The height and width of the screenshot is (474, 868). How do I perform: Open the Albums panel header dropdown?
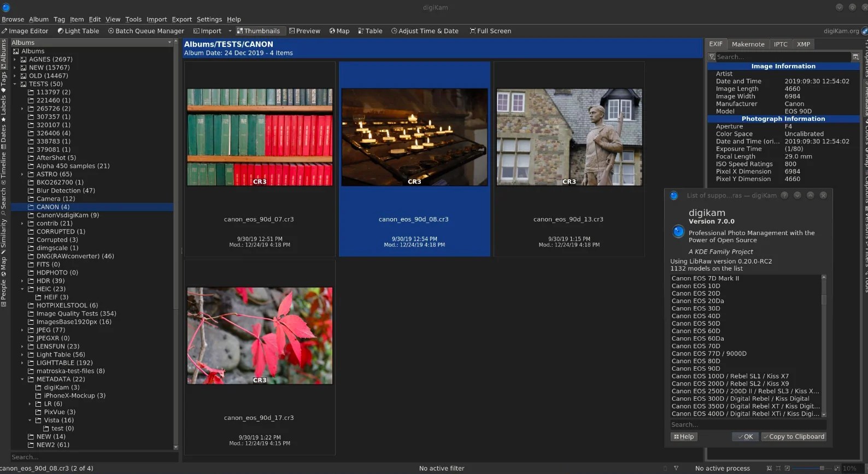pos(169,43)
